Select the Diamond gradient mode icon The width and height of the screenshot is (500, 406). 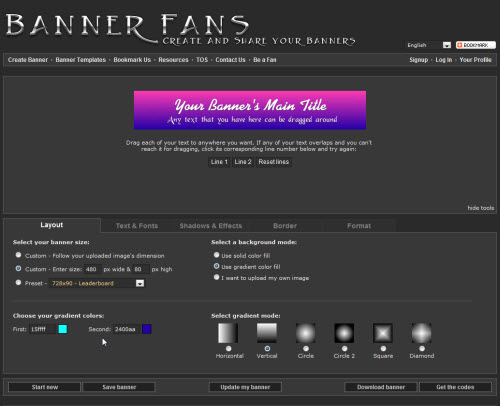pyautogui.click(x=421, y=333)
